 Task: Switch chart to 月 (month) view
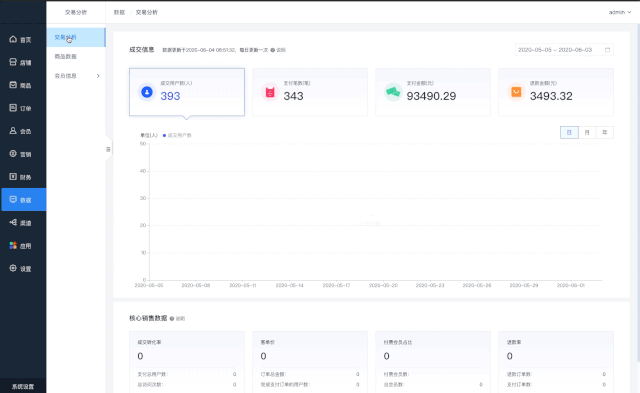coord(587,132)
